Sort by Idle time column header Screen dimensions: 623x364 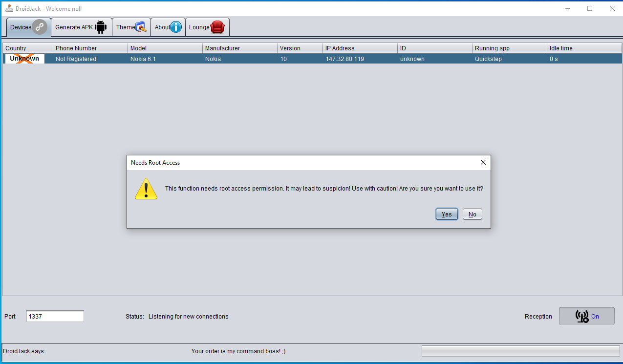(x=584, y=48)
